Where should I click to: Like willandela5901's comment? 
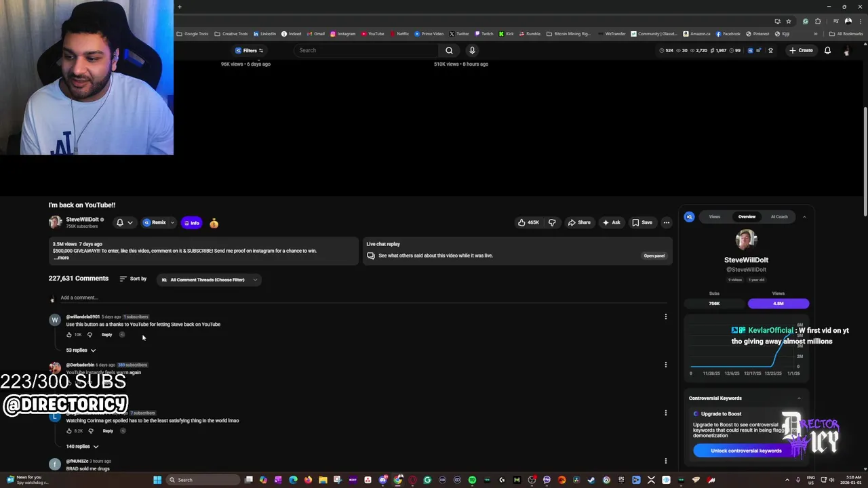pos(69,335)
